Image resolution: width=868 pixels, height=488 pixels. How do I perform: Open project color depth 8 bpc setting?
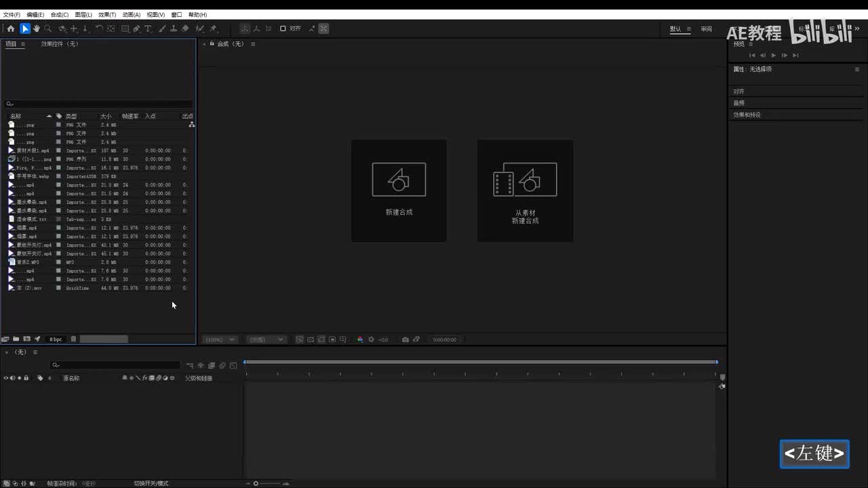click(x=56, y=339)
